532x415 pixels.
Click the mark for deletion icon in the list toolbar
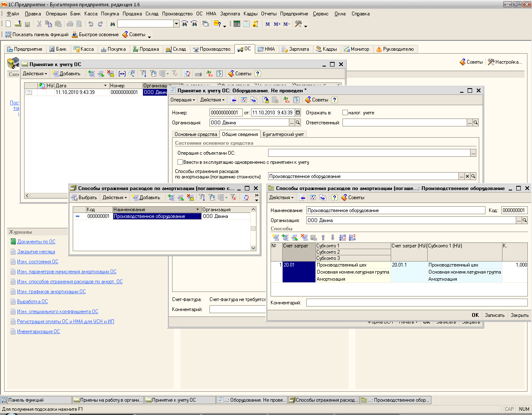pos(111,74)
